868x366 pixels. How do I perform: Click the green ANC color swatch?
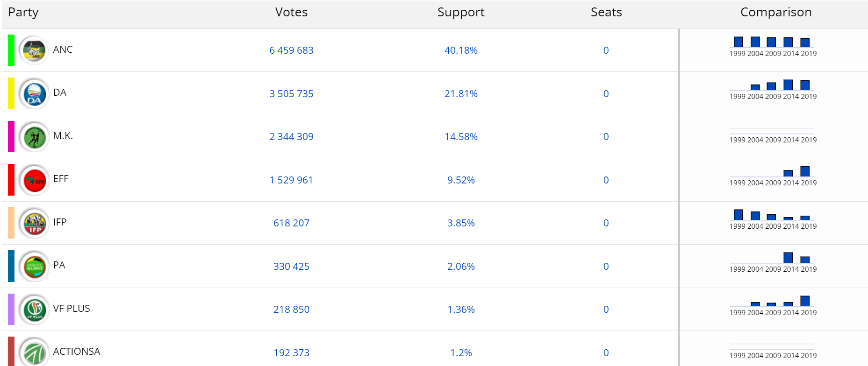(11, 50)
